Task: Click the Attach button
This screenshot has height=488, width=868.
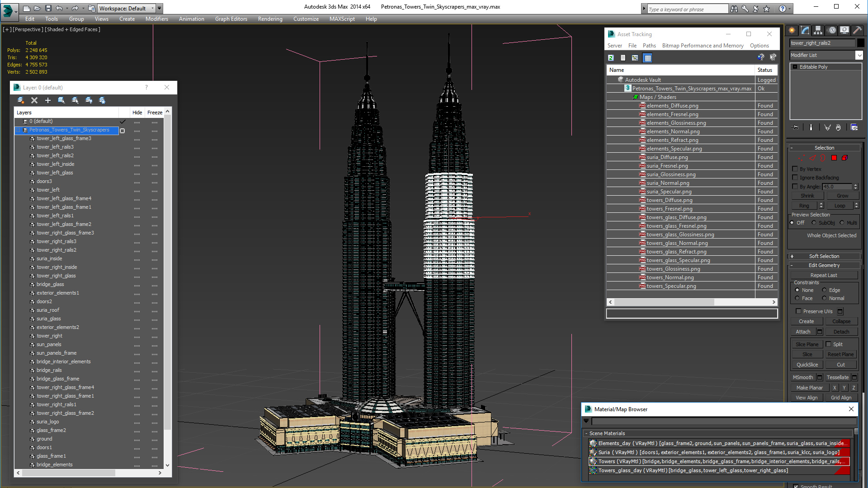Action: tap(803, 332)
